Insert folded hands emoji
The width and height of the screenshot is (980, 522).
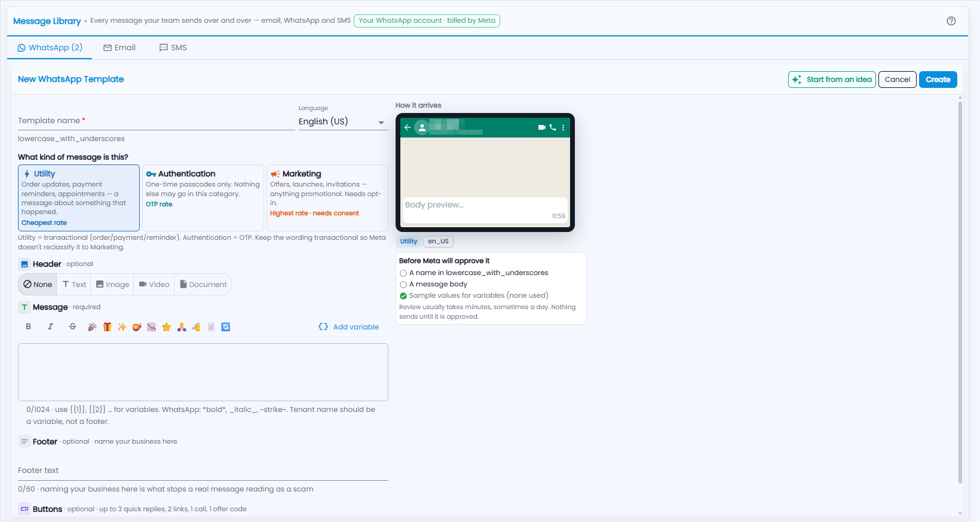(x=182, y=327)
